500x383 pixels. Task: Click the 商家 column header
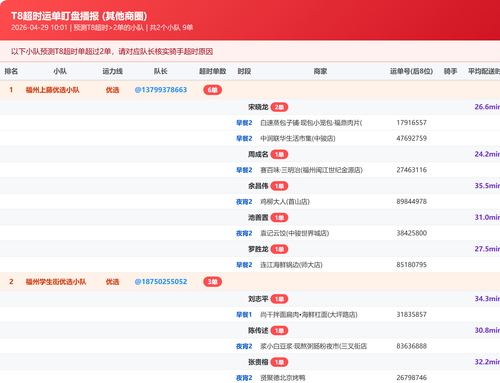tap(320, 71)
